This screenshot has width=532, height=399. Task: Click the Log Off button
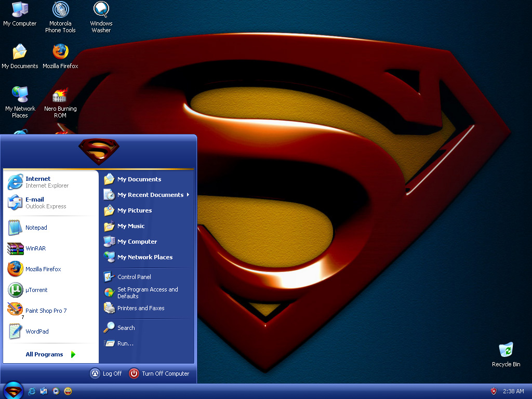(106, 374)
